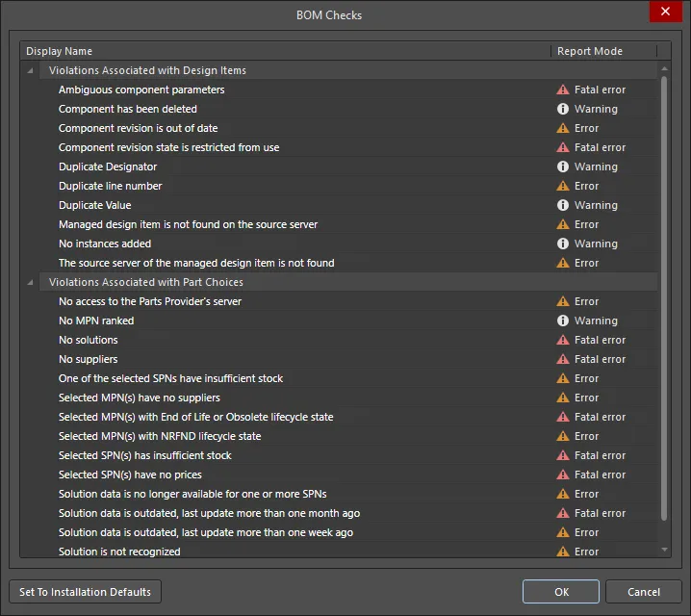Click Warning icon for No MPN ranked
The height and width of the screenshot is (616, 691).
(562, 321)
